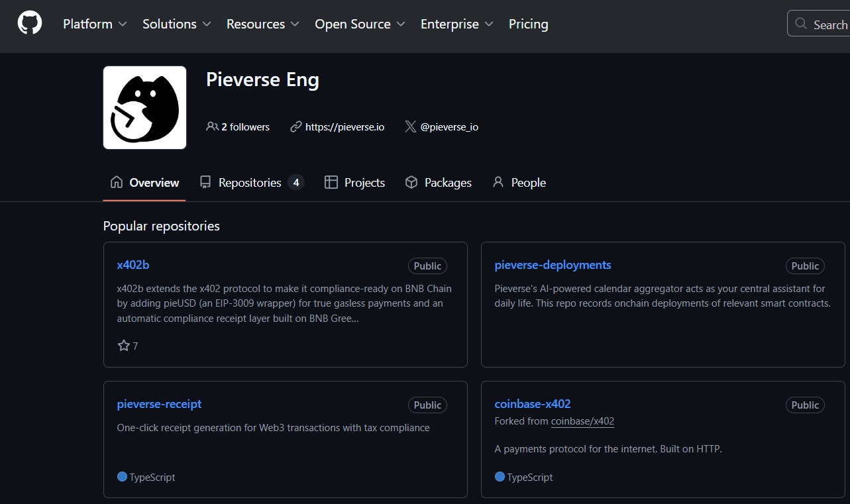Open the pieverse-deployments repository link
Viewport: 850px width, 504px height.
(553, 265)
